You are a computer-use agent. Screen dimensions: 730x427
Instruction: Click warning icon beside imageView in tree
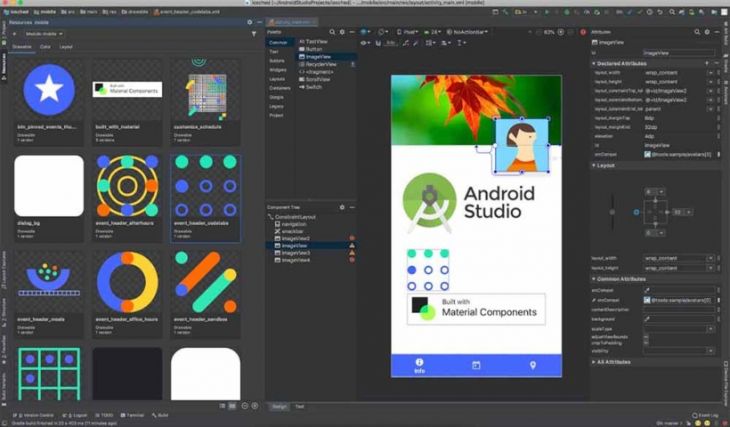coord(352,245)
